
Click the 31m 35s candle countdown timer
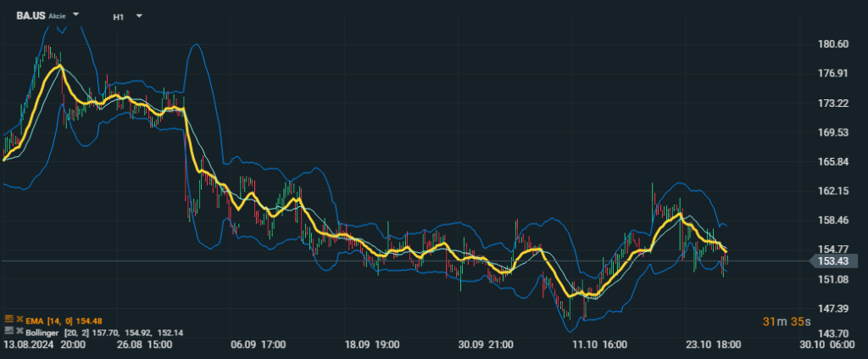click(x=787, y=322)
